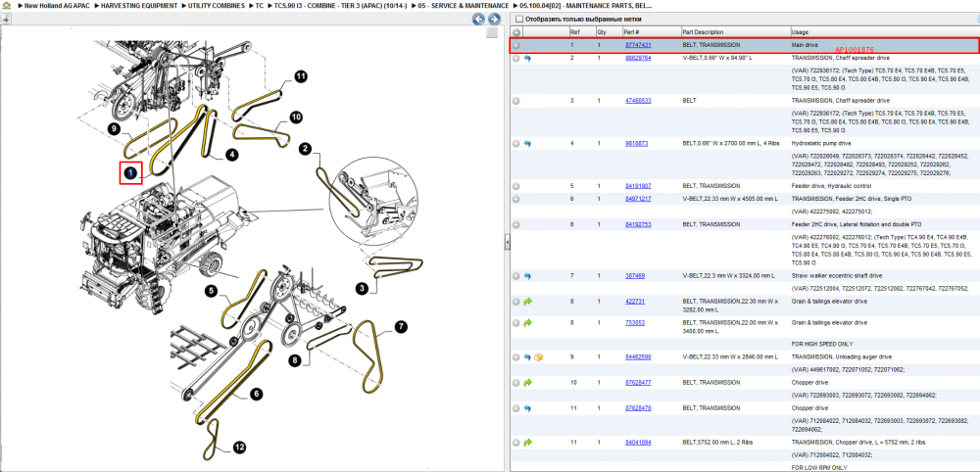This screenshot has width=980, height=472.
Task: Select callout 7 on the diagram
Action: point(400,326)
